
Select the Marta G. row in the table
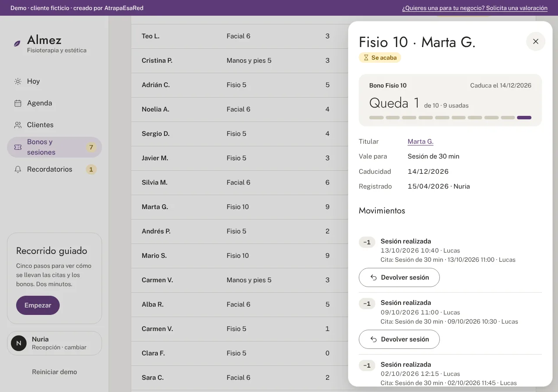click(240, 207)
